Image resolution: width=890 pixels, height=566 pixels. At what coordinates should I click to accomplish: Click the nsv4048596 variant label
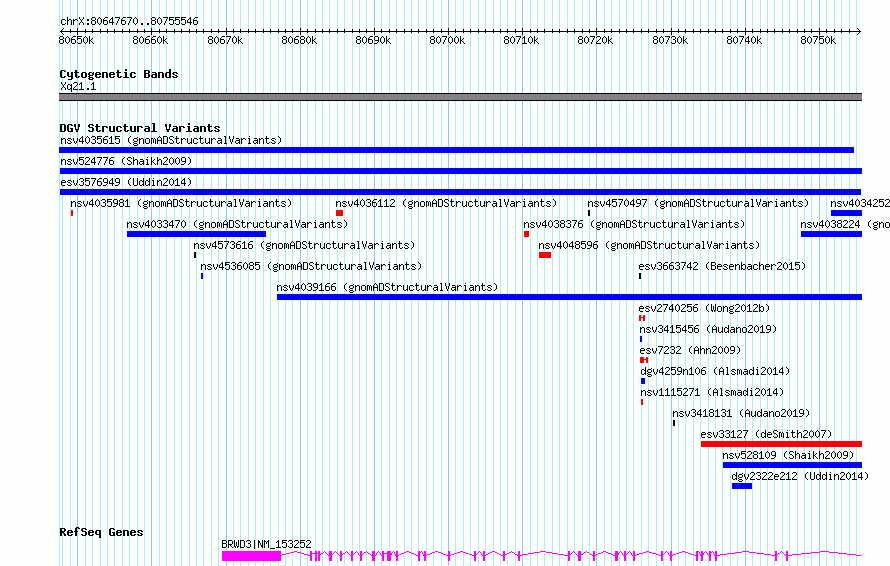649,245
